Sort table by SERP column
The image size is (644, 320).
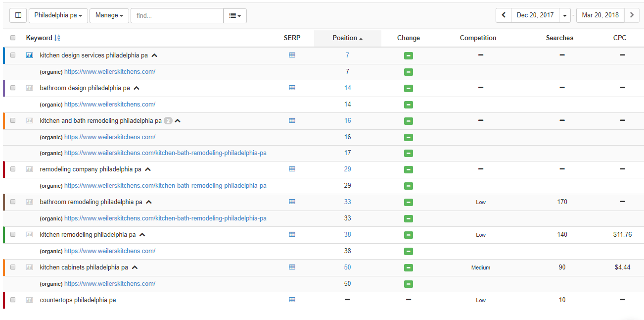tap(292, 38)
